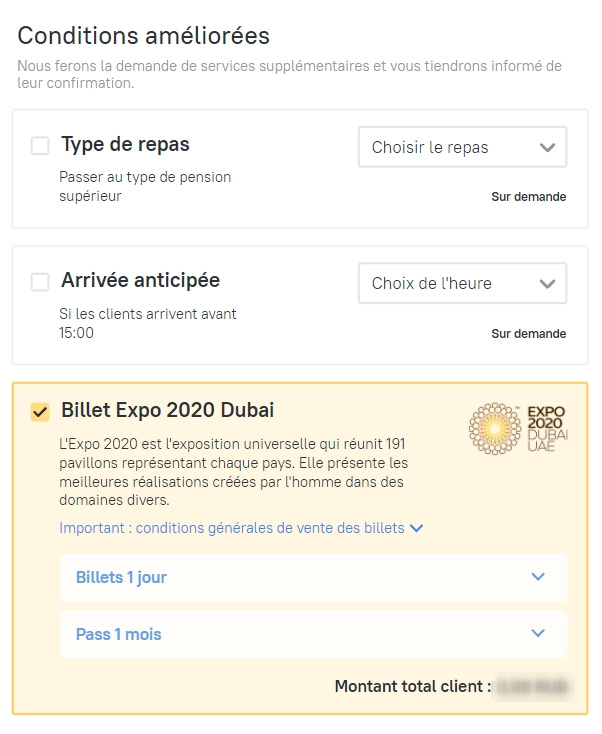
Task: Click the Montant total client amount
Action: click(541, 687)
